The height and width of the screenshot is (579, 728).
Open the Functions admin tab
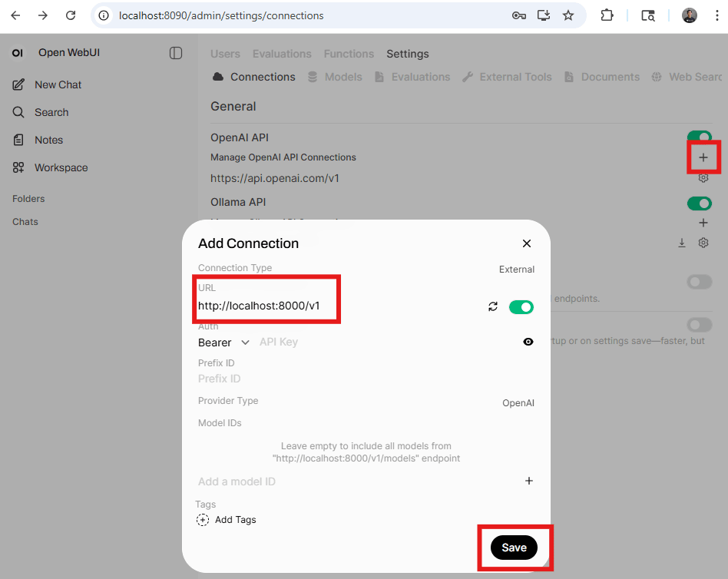(349, 54)
